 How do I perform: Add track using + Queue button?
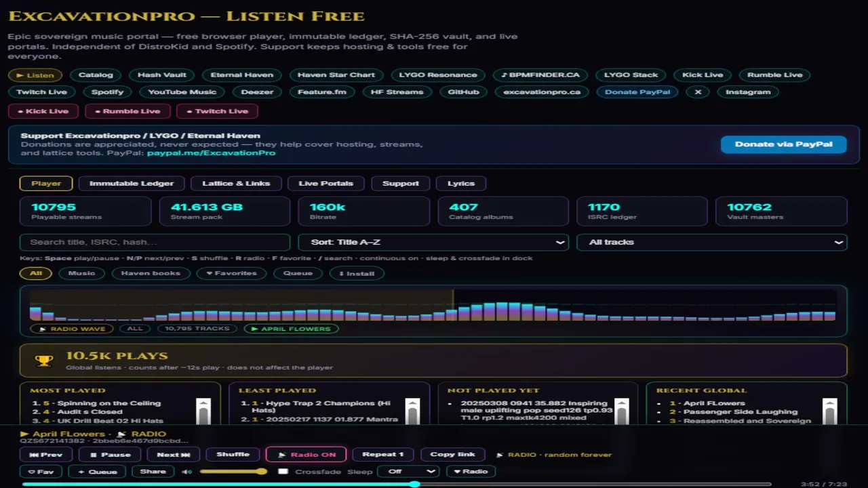(97, 472)
